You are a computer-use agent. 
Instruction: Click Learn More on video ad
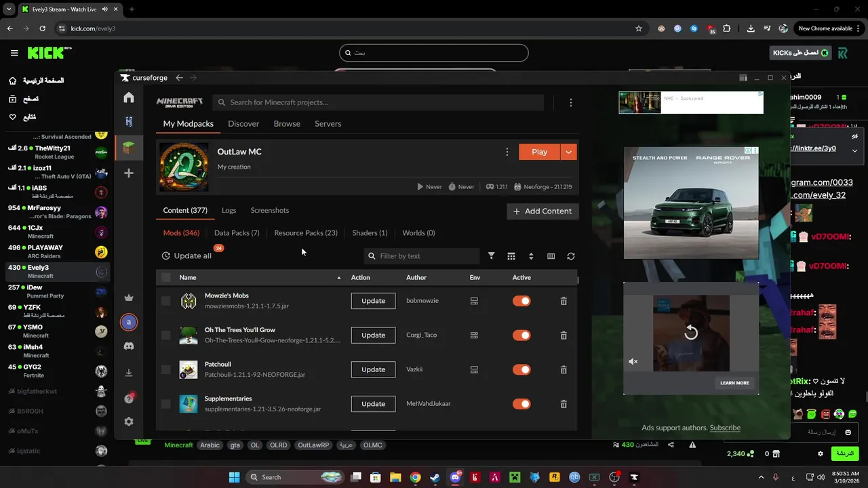[734, 383]
